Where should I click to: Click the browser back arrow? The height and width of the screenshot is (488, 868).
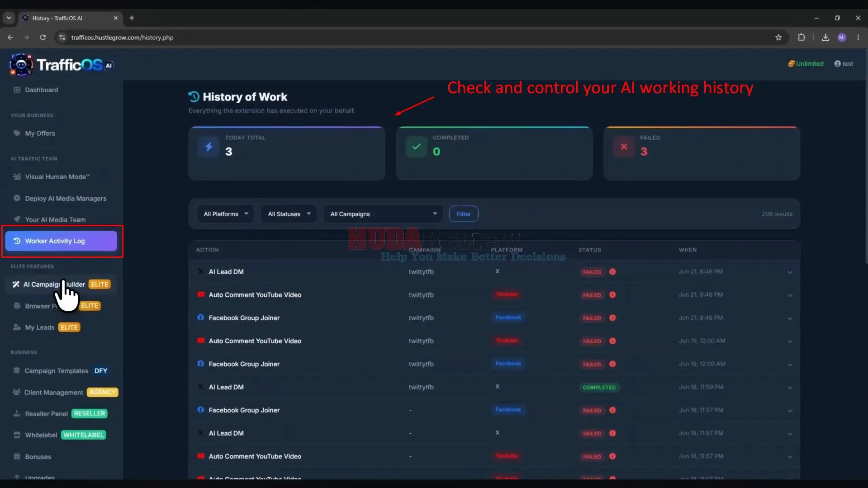pyautogui.click(x=10, y=37)
